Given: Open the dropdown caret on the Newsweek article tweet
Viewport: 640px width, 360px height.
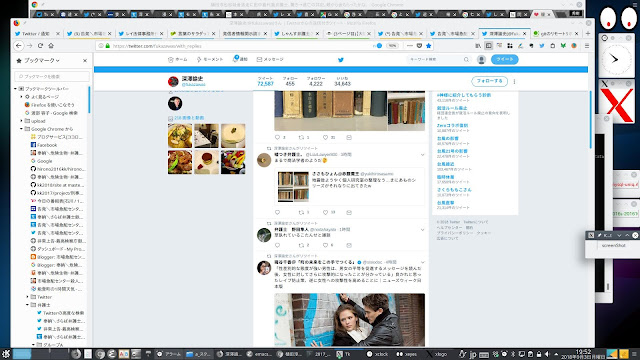Looking at the screenshot, I should point(422,262).
